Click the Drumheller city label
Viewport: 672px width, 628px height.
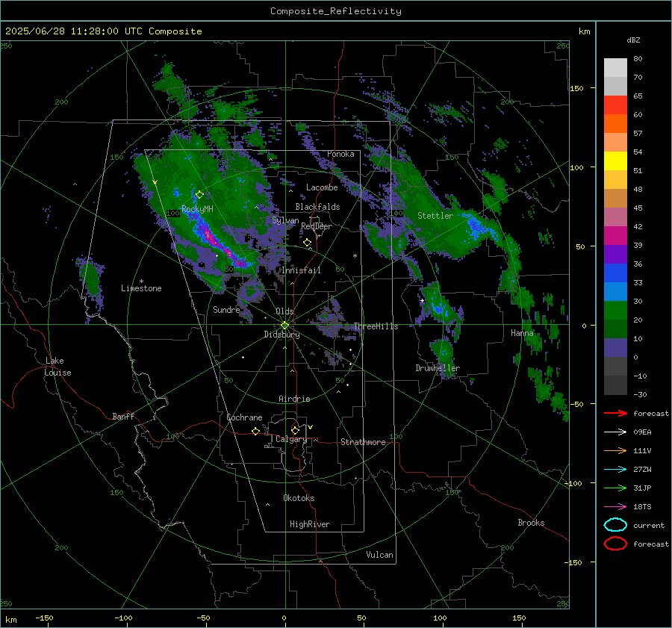pyautogui.click(x=438, y=368)
